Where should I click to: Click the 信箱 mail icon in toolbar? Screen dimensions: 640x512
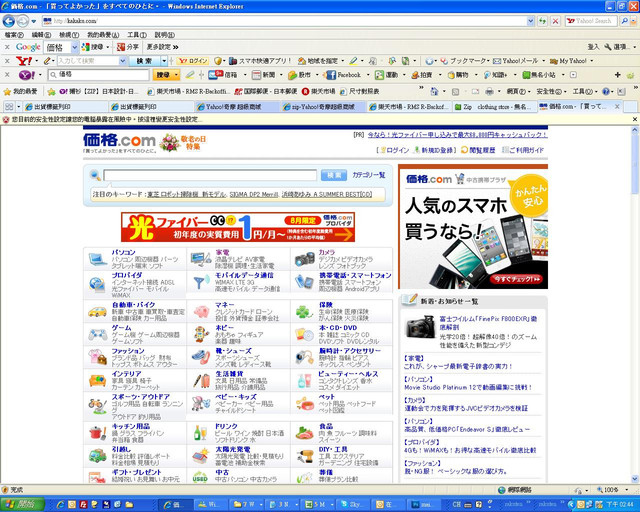click(x=216, y=75)
